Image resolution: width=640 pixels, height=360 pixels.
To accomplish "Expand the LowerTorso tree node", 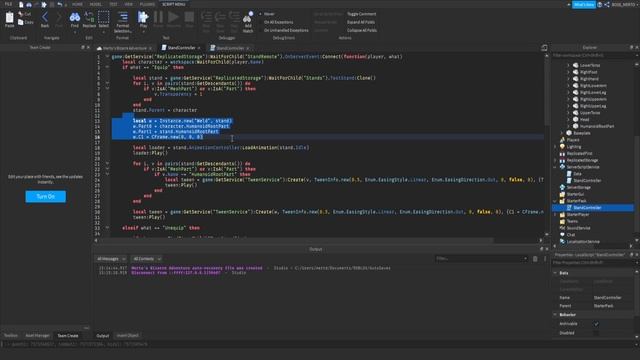I will pos(568,65).
